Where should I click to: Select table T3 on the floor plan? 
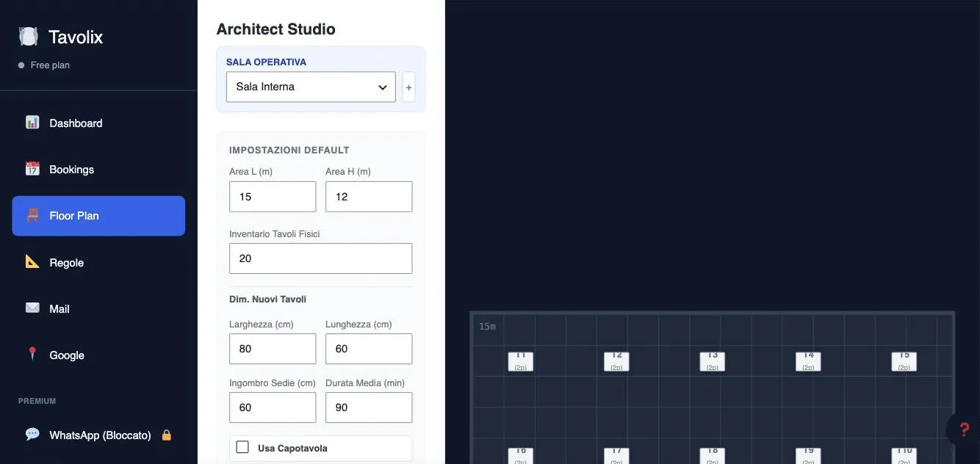pos(713,361)
